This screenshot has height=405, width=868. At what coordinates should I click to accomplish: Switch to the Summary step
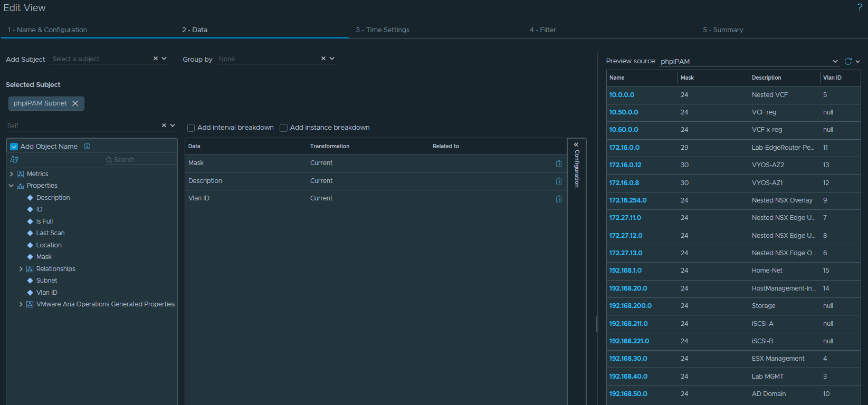[723, 30]
